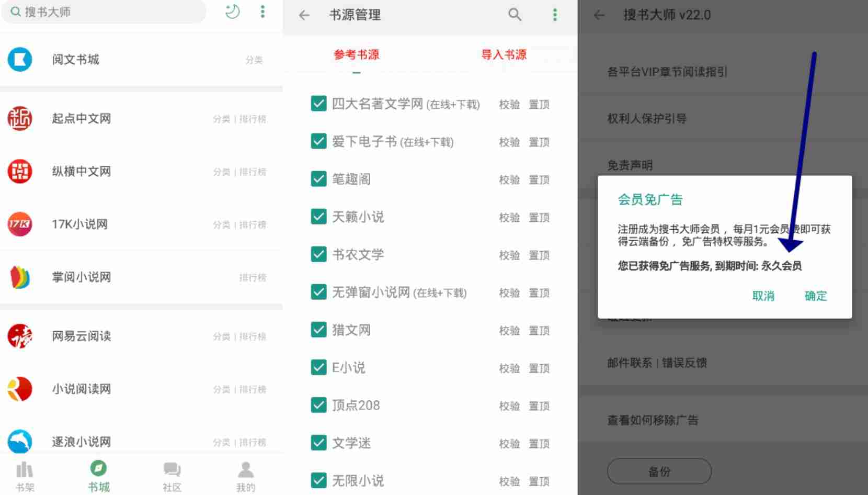Screen dimensions: 868x495
Task: Uncheck the 文学迷 source checkbox
Action: pyautogui.click(x=318, y=442)
